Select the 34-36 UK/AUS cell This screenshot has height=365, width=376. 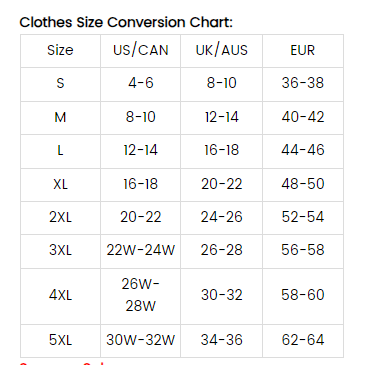point(222,340)
